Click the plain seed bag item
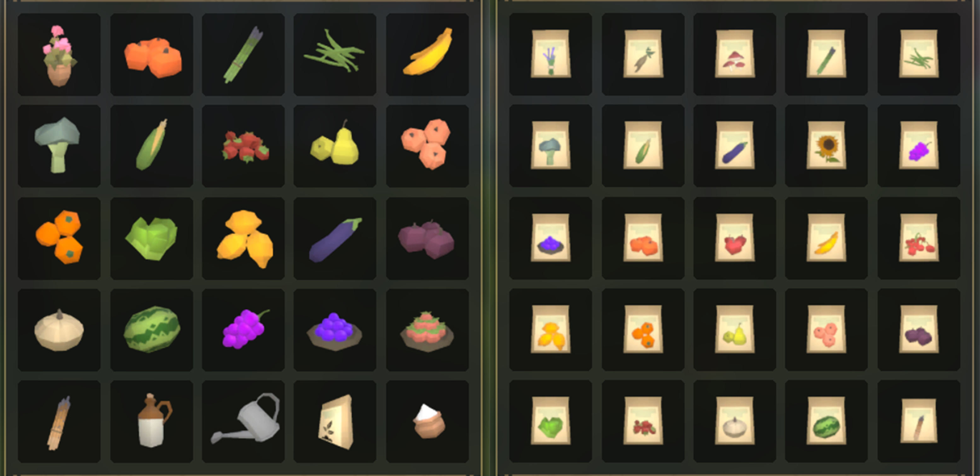 pyautogui.click(x=335, y=421)
